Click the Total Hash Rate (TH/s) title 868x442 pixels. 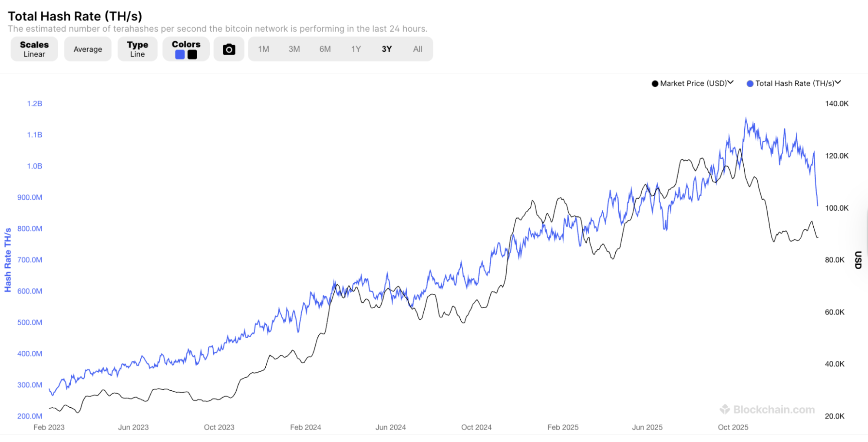[75, 16]
